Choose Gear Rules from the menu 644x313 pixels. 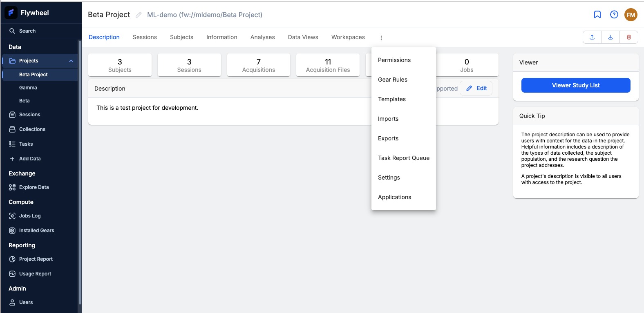click(404, 80)
